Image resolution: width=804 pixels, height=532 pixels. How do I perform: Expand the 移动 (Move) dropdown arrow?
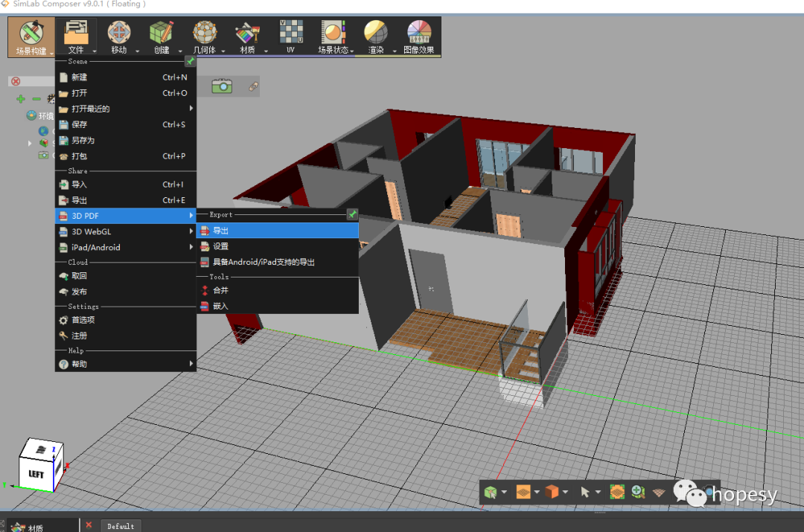point(138,51)
